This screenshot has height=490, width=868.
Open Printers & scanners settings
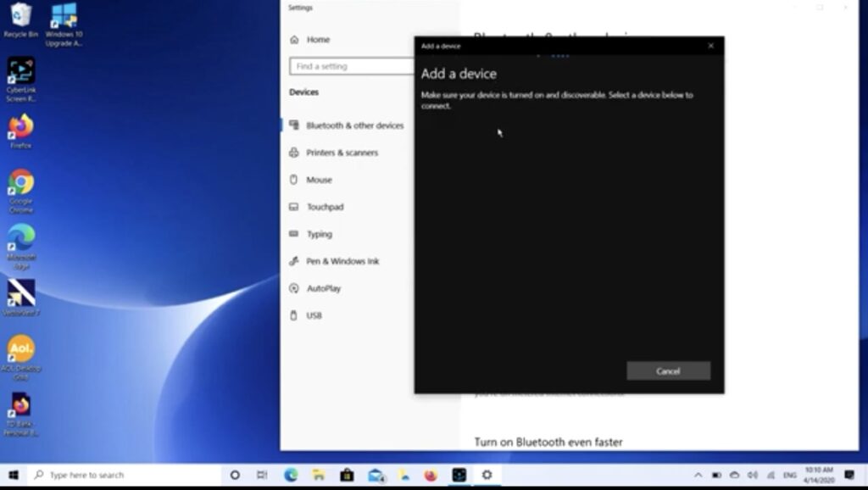pos(342,153)
